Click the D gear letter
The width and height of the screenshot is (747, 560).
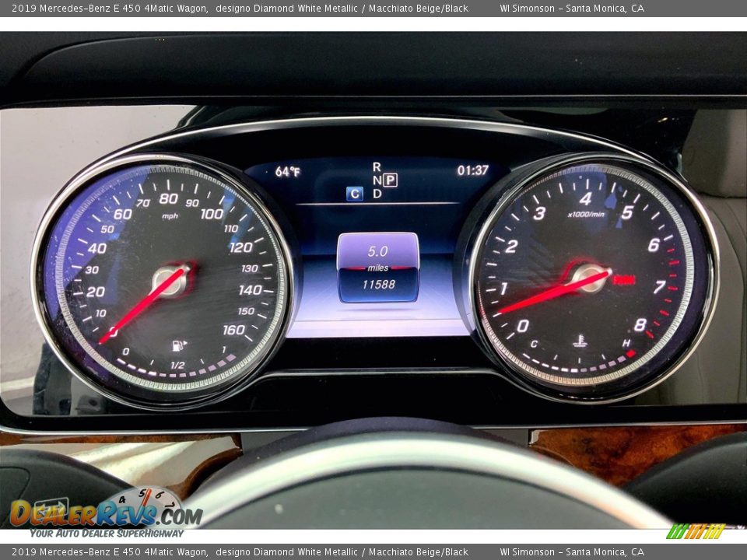click(x=377, y=194)
